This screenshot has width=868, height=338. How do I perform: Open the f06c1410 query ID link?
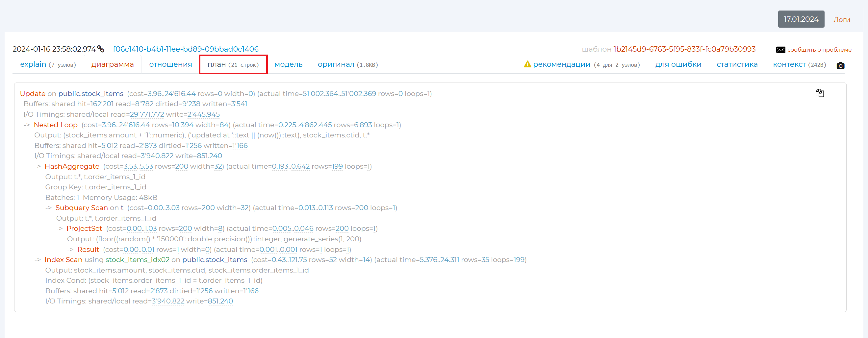[x=186, y=49]
